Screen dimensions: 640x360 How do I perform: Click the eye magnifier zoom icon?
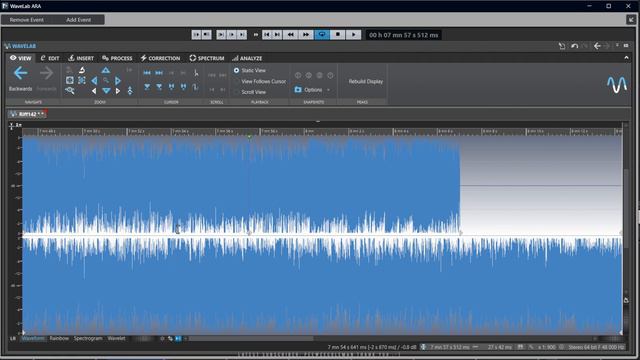pos(70,91)
